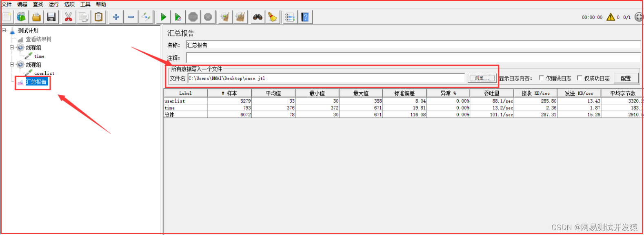Image resolution: width=644 pixels, height=235 pixels.
Task: Click the time row label cell
Action: (x=186, y=107)
